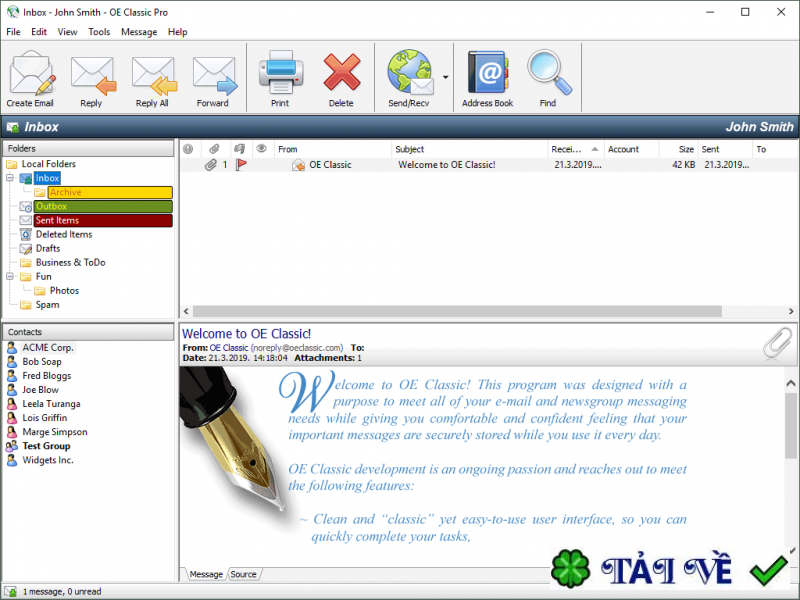Click the large attachment paperclip in preview
The width and height of the screenshot is (800, 600).
pyautogui.click(x=778, y=343)
